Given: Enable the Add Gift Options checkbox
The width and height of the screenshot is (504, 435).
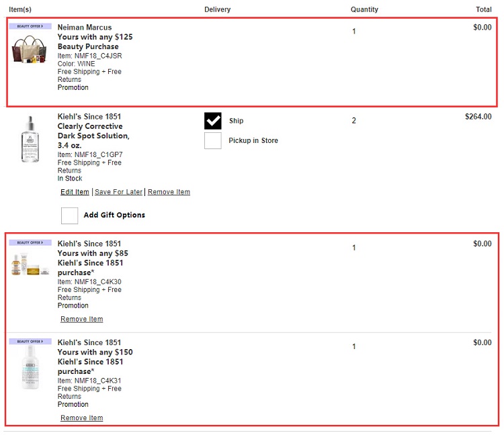Looking at the screenshot, I should [x=70, y=215].
